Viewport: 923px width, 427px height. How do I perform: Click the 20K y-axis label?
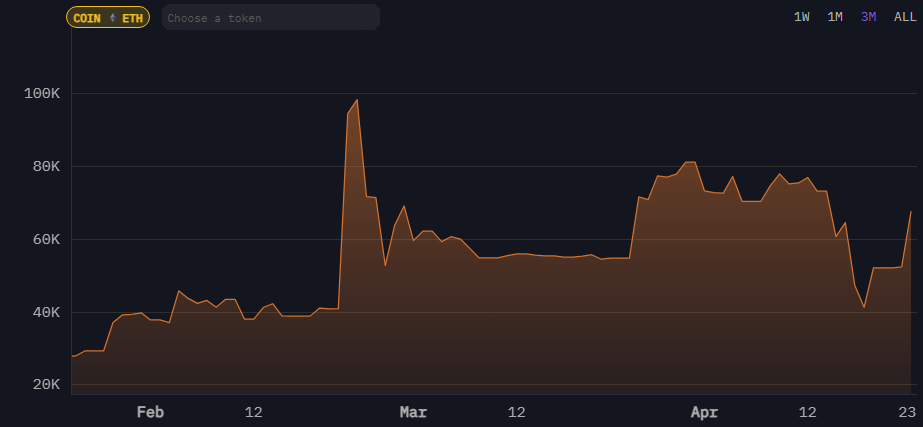(45, 386)
